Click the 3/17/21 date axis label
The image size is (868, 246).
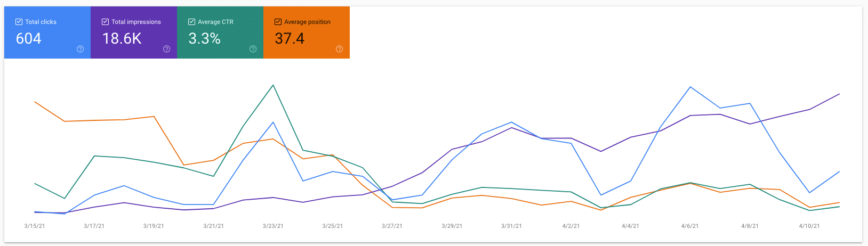94,226
